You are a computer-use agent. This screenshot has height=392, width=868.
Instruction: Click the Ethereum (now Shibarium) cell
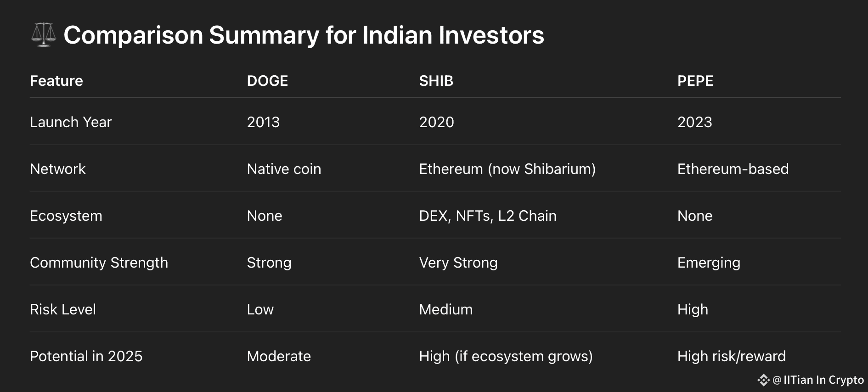point(507,169)
